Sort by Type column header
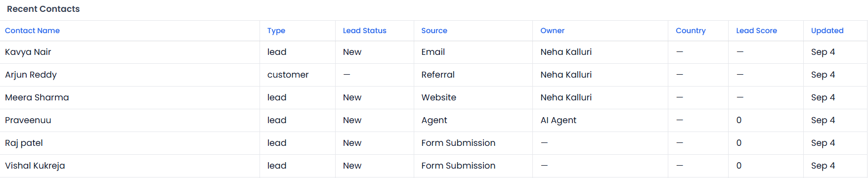The height and width of the screenshot is (178, 868). point(276,31)
